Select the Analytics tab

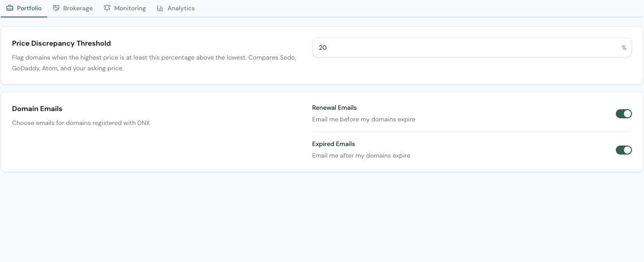176,9
